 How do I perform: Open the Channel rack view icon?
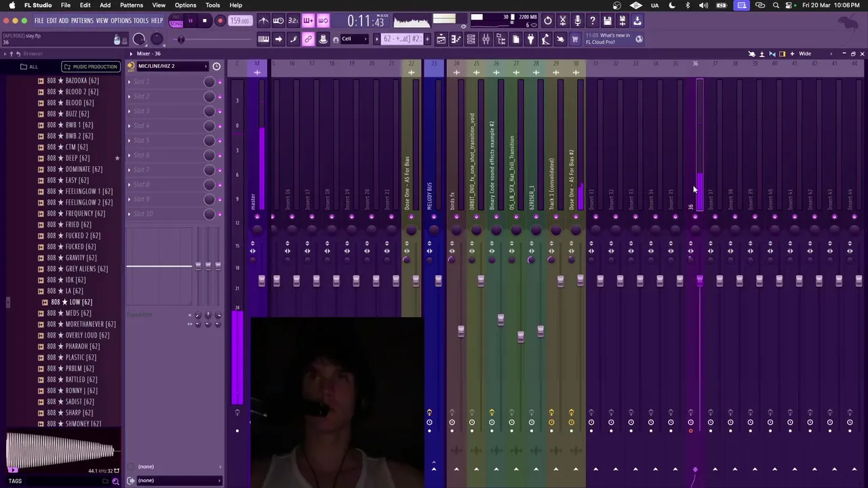coord(471,39)
